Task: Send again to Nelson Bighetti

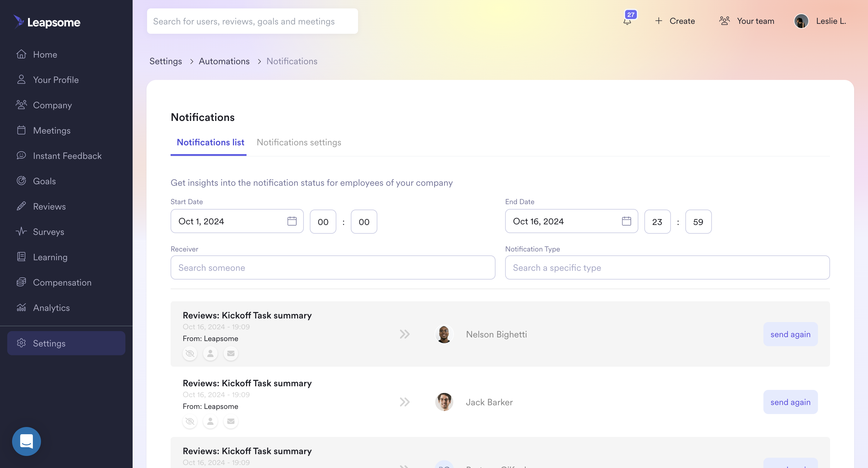Action: (x=790, y=334)
